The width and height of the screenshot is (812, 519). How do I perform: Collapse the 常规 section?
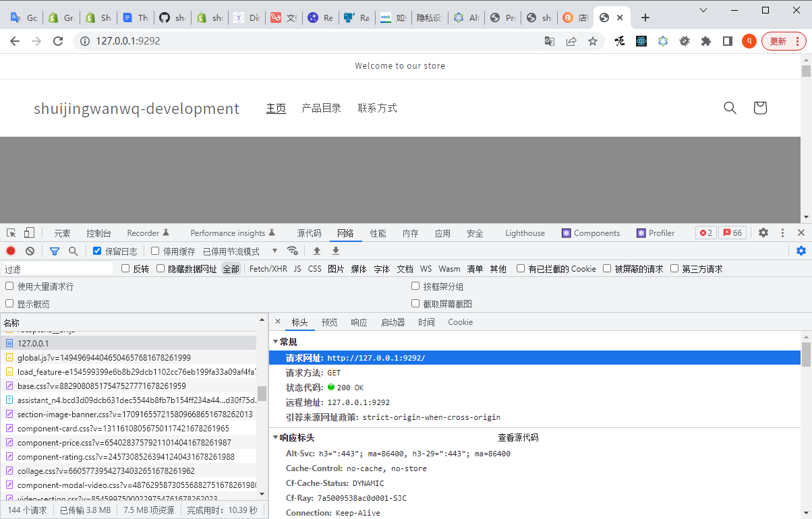click(275, 342)
